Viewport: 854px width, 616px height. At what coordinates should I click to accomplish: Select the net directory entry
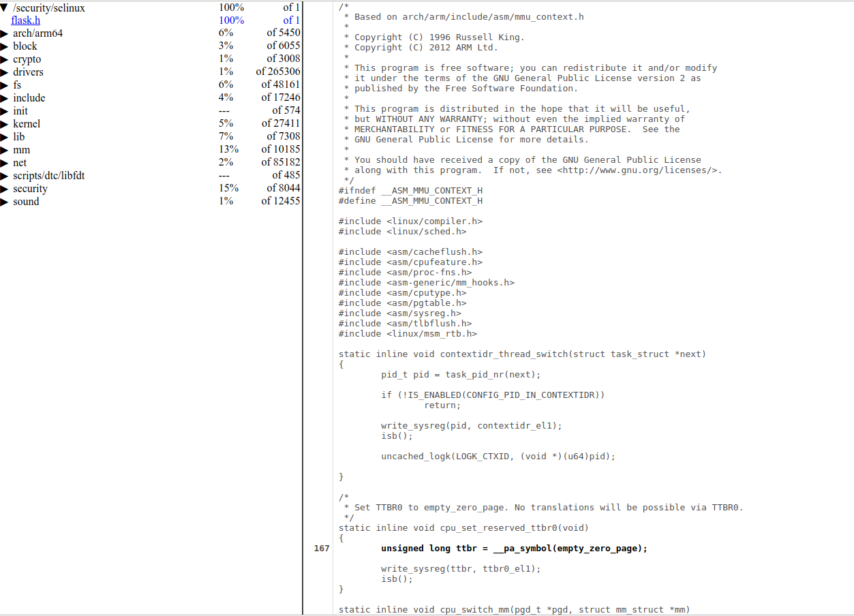pos(20,163)
